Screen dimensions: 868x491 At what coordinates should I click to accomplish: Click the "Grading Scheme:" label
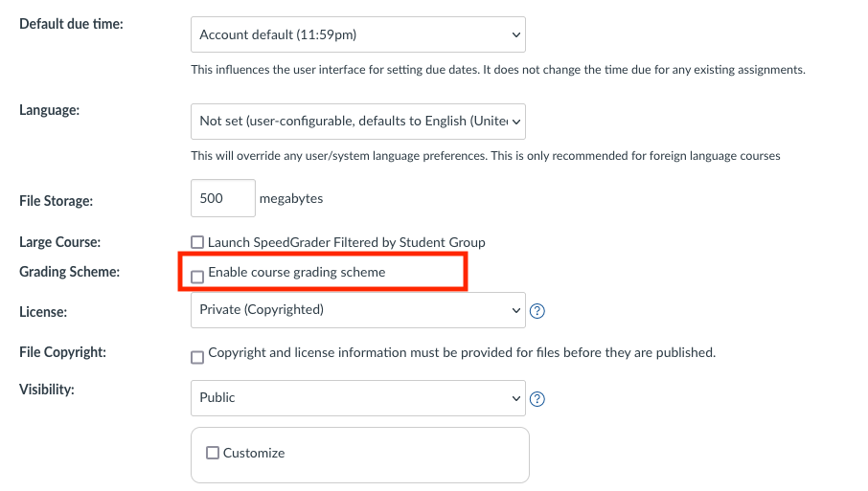(x=69, y=272)
